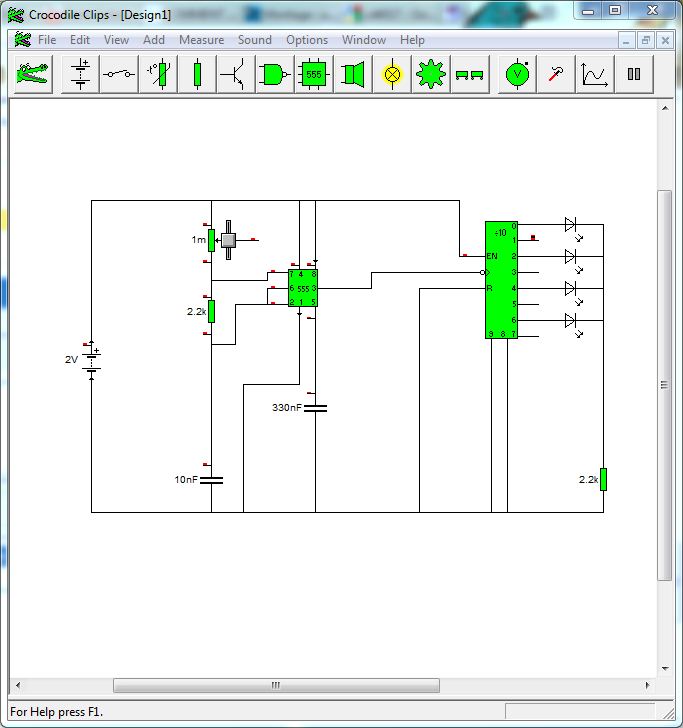The height and width of the screenshot is (728, 683).
Task: Open the switches toolbar icon
Action: 119,74
